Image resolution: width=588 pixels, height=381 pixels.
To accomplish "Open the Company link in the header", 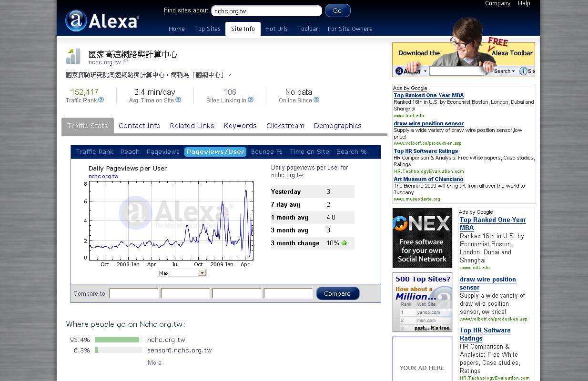I will 497,3.
